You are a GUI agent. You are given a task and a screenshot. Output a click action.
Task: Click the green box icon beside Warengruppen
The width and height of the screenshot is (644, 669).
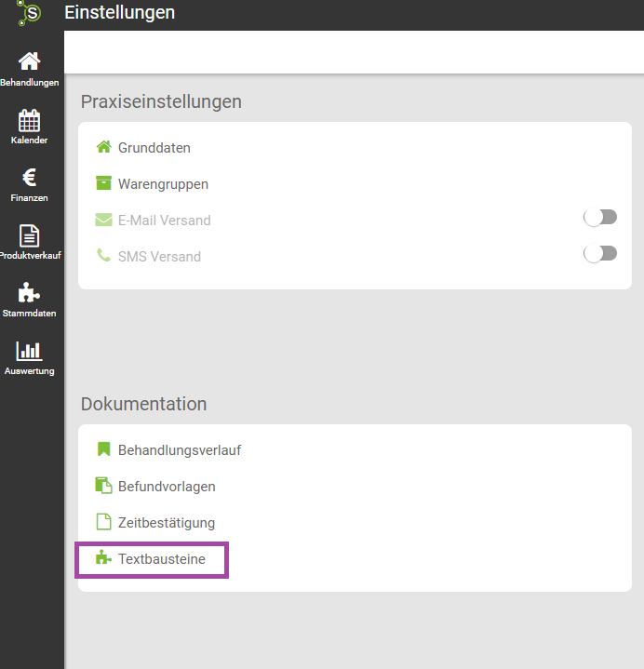click(103, 183)
